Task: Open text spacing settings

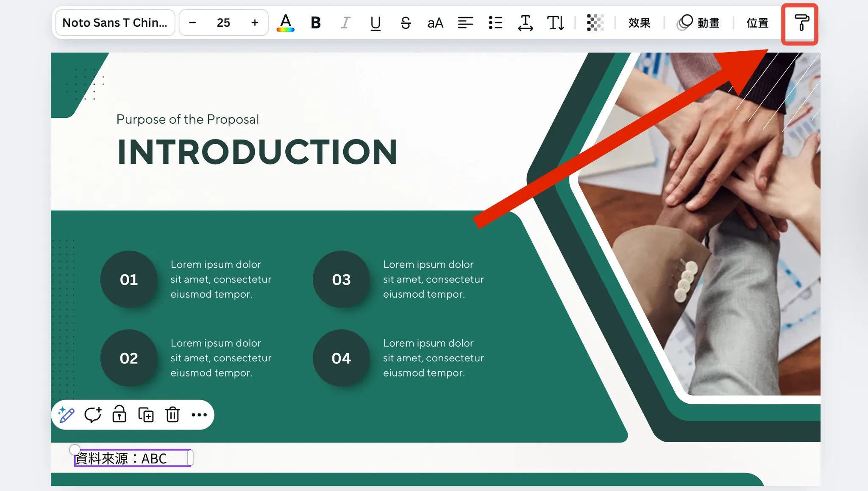Action: (525, 23)
